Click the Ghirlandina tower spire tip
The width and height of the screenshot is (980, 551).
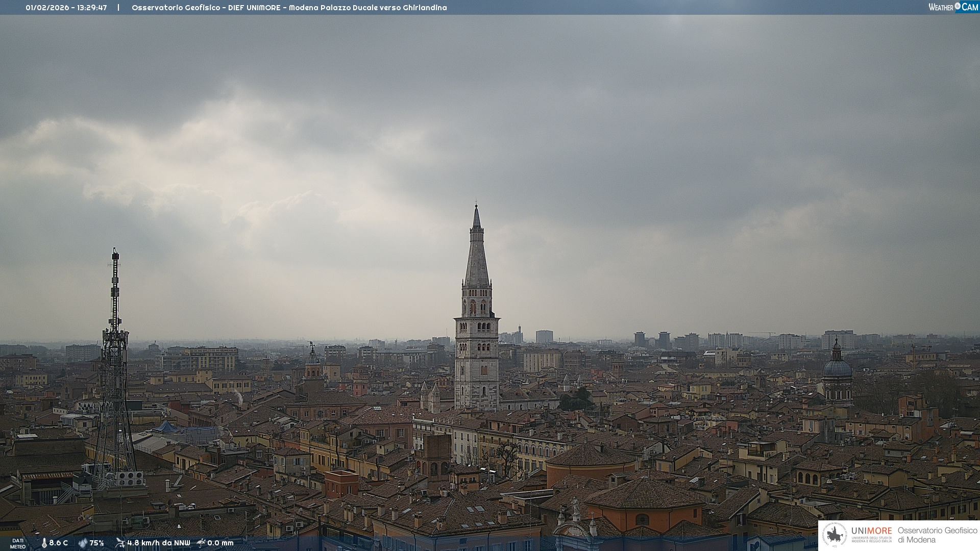(476, 206)
